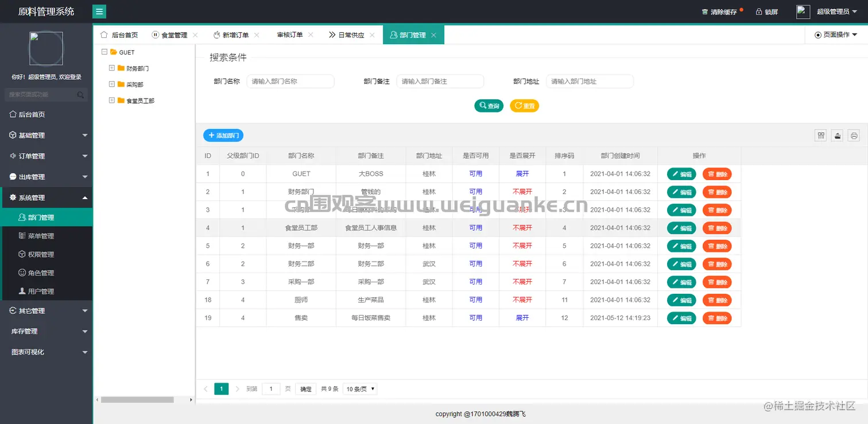Expand the 财务部门 tree node
Viewport: 868px width, 424px height.
pos(112,68)
